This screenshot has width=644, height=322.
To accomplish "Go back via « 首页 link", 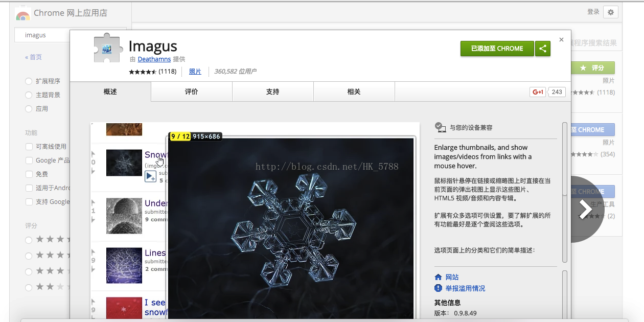I will point(34,57).
